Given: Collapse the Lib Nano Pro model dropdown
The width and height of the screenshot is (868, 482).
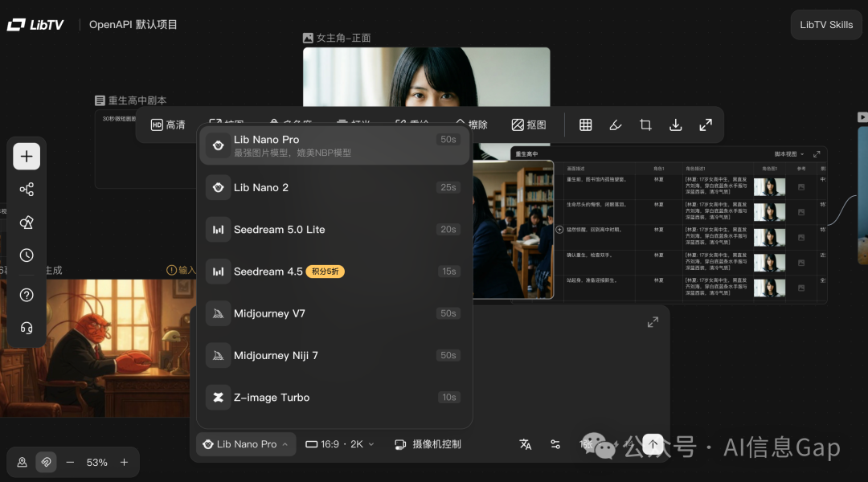Looking at the screenshot, I should tap(246, 444).
